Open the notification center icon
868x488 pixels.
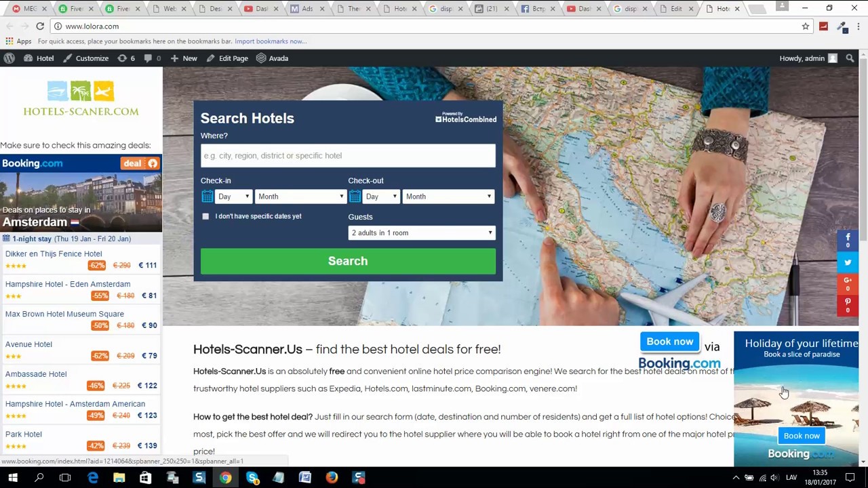tap(850, 478)
